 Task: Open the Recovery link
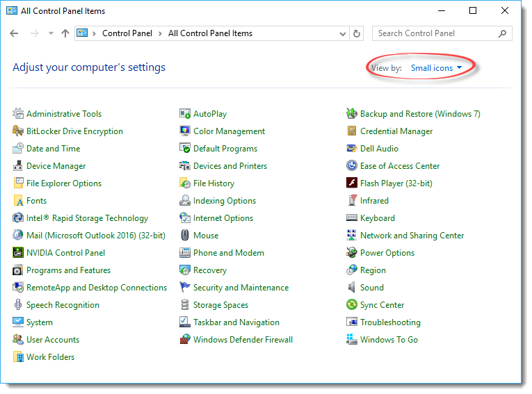(x=210, y=270)
